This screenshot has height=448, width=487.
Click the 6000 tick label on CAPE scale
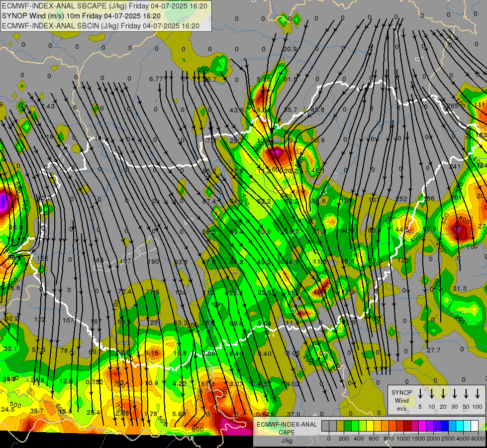click(478, 439)
